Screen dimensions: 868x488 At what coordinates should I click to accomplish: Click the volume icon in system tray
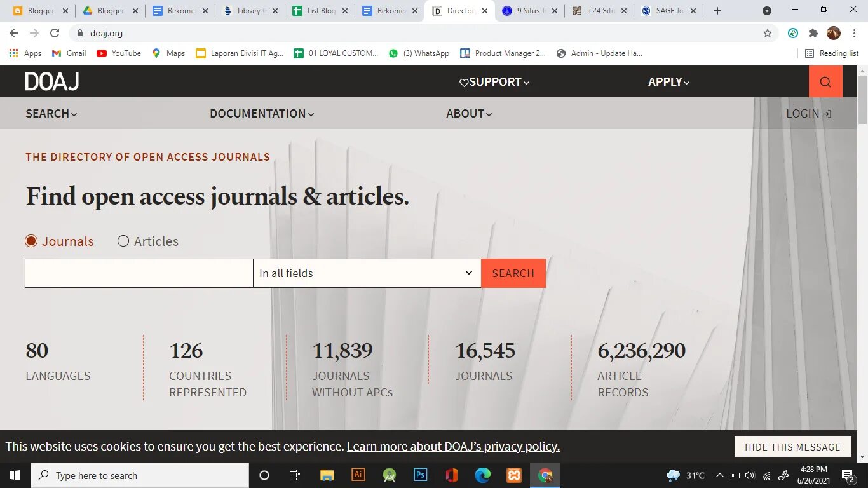pos(750,475)
